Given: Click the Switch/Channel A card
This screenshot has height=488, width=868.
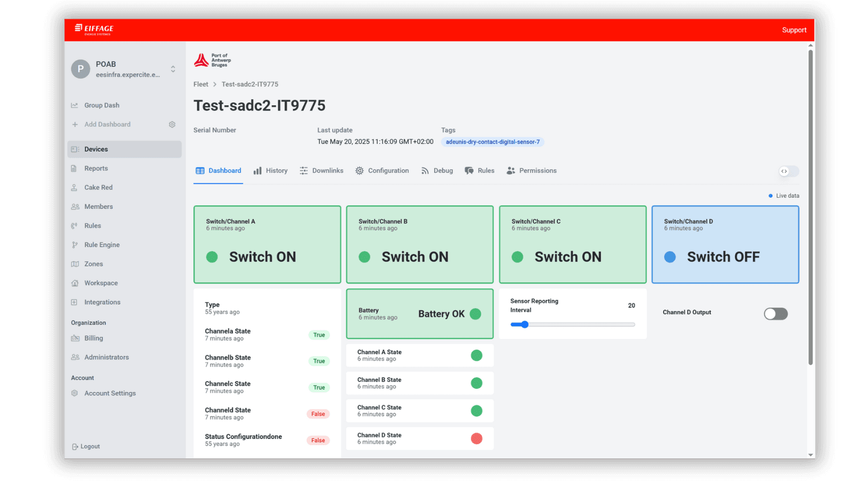Looking at the screenshot, I should [x=267, y=244].
